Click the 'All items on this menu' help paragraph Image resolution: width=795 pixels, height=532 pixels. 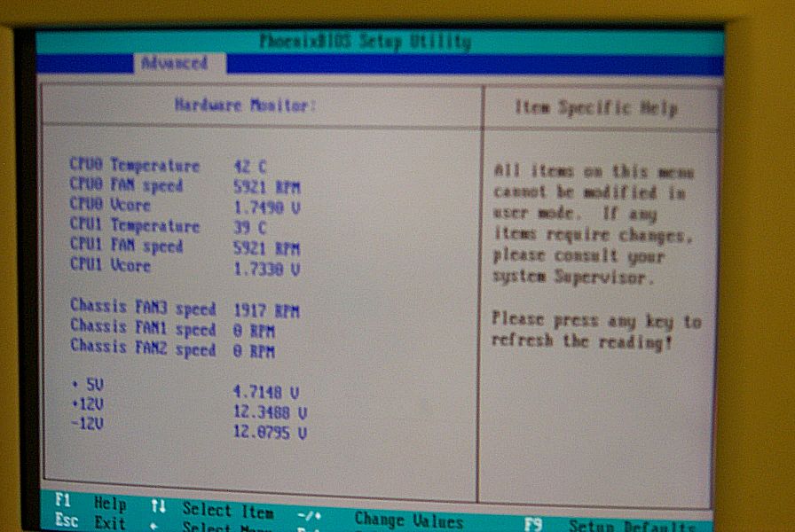594,224
